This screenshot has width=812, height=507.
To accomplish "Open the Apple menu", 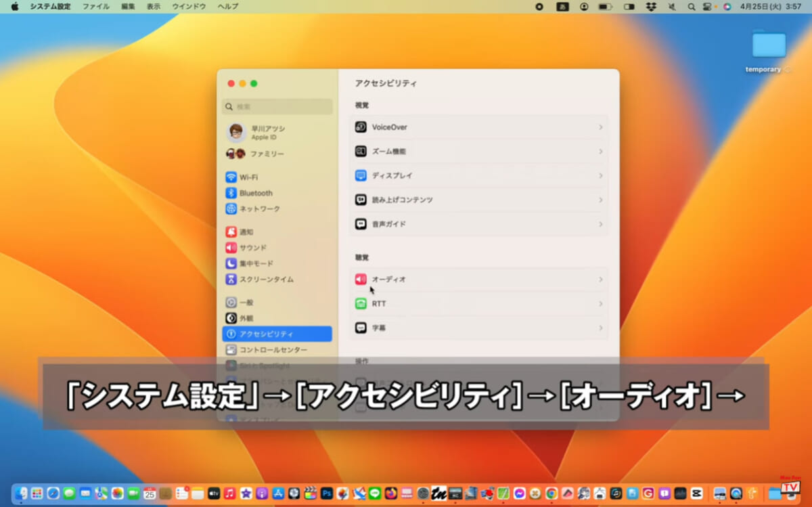I will [x=14, y=7].
